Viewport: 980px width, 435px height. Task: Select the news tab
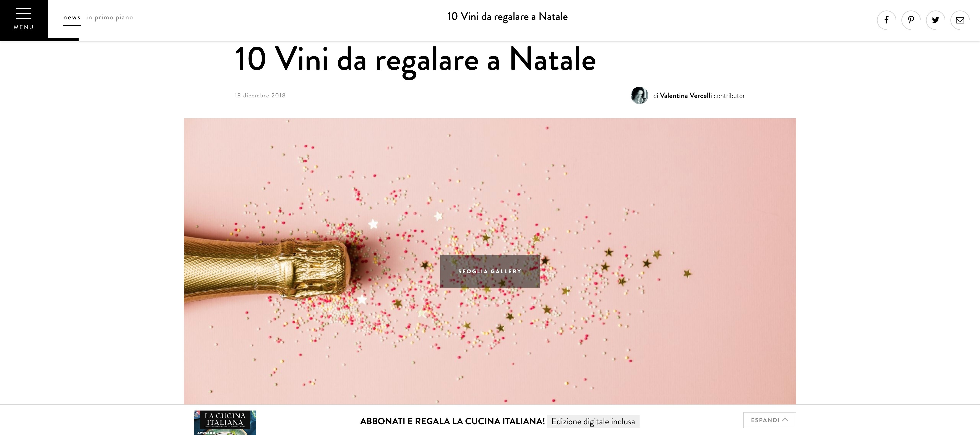click(72, 18)
